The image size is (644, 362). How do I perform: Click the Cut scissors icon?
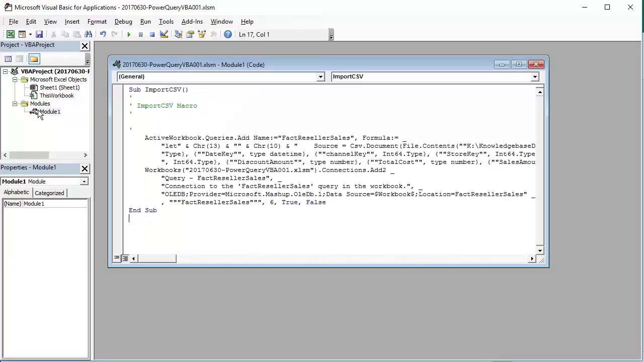(x=53, y=34)
